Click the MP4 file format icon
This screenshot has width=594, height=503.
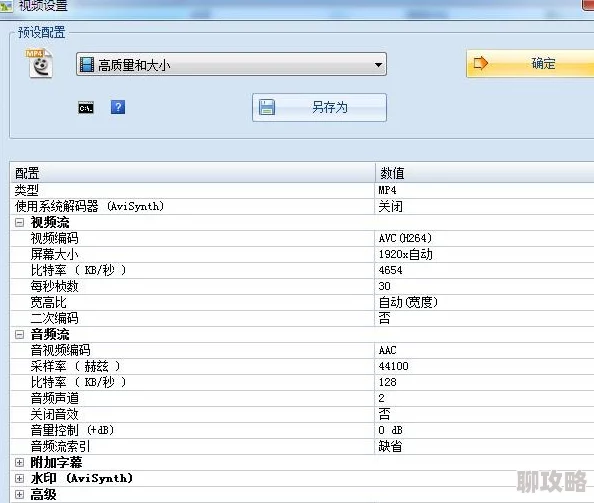(39, 63)
